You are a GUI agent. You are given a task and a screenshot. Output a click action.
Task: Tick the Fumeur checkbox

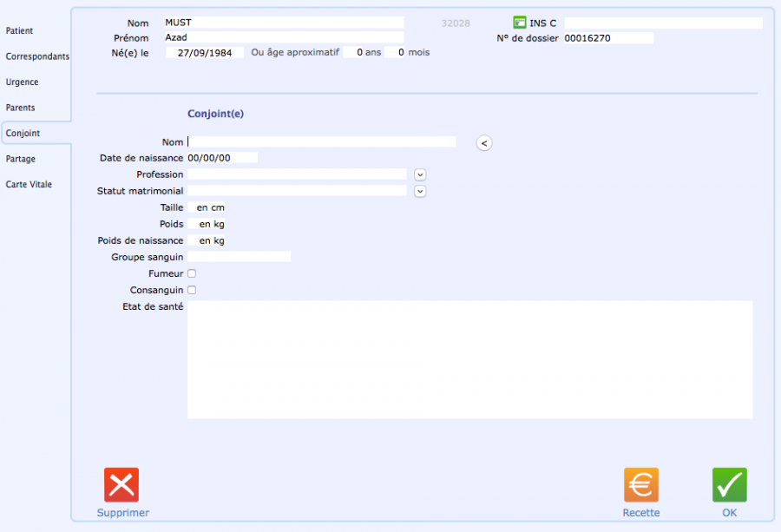(x=192, y=273)
